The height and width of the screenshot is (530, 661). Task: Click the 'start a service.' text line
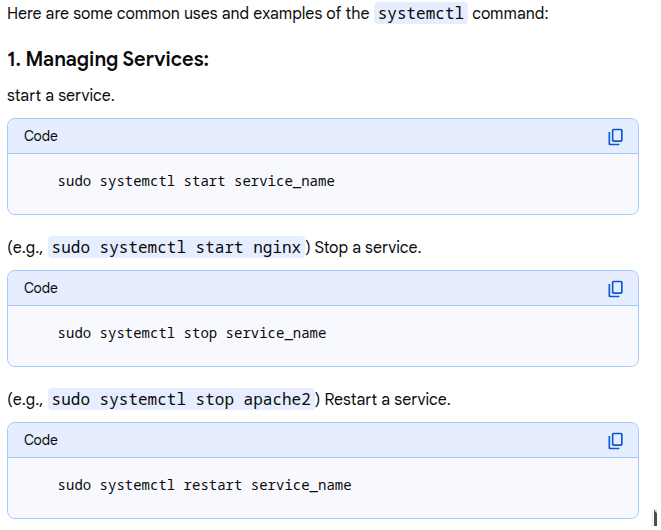click(61, 96)
